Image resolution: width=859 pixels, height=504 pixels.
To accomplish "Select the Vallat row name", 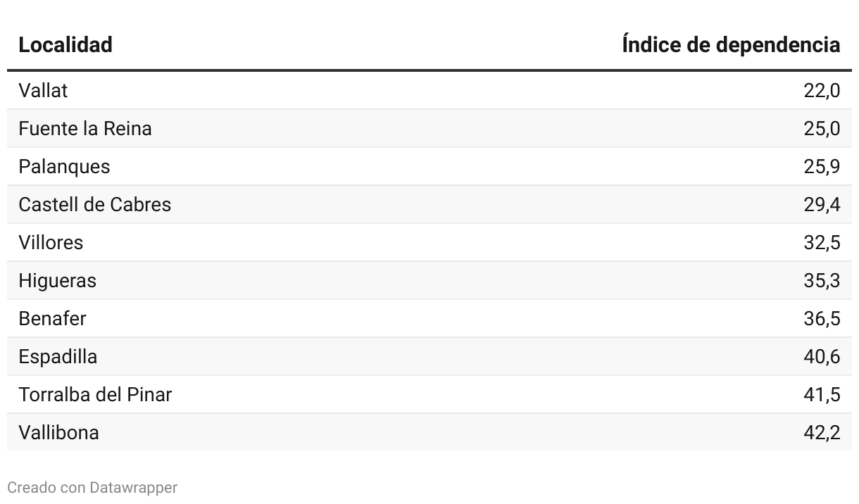I will pyautogui.click(x=43, y=91).
